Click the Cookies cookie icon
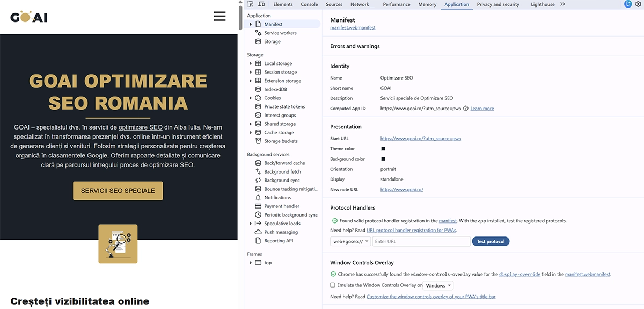 258,98
